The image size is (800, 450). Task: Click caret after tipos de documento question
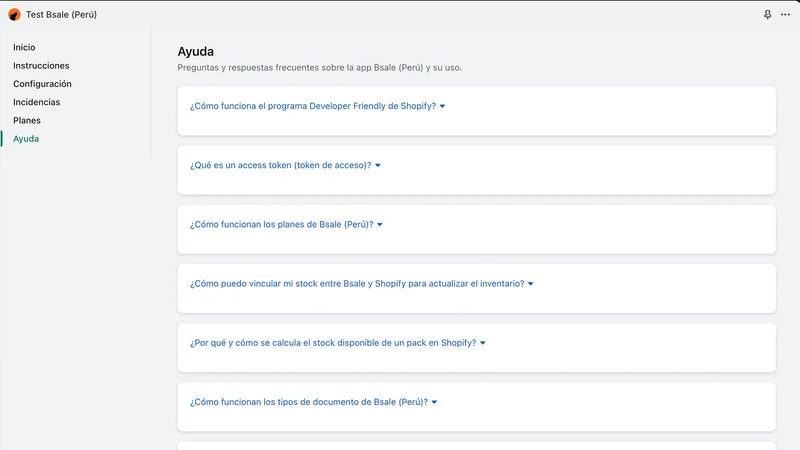434,402
